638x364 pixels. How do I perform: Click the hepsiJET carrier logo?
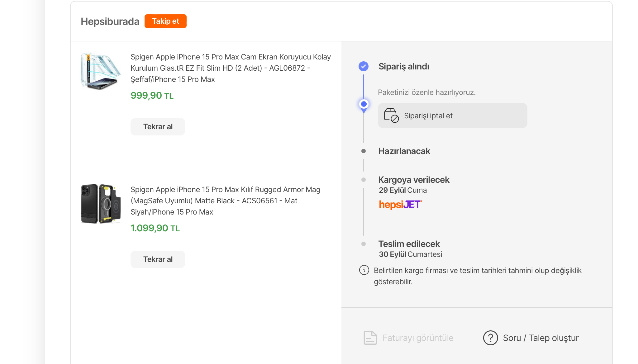[x=400, y=205]
